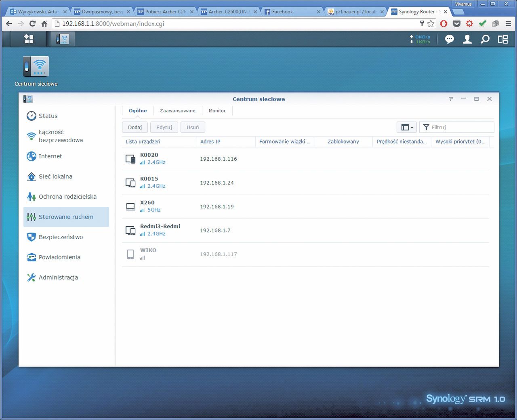Click the laptop icon for X260

pos(130,206)
